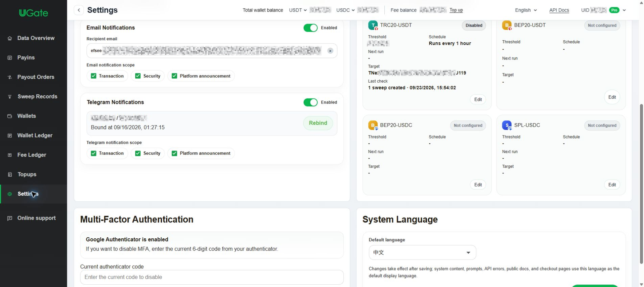The image size is (644, 287).
Task: Click the Top up link
Action: [456, 10]
